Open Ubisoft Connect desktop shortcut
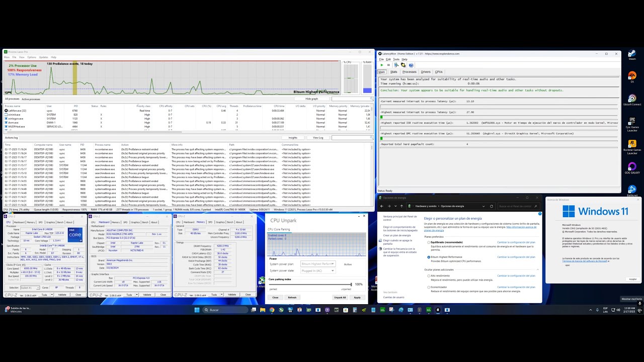 632,100
